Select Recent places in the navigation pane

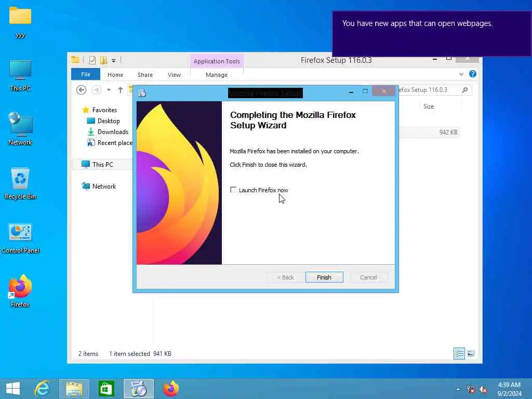click(110, 143)
